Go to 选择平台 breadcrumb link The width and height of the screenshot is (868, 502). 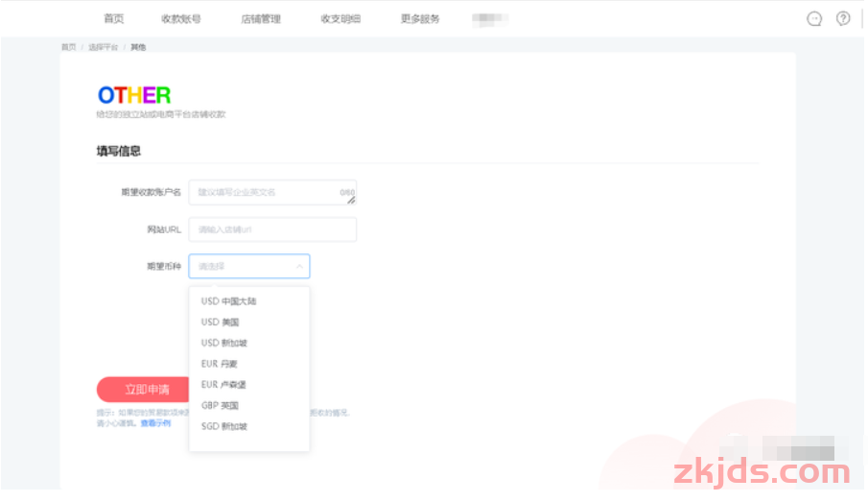click(103, 47)
